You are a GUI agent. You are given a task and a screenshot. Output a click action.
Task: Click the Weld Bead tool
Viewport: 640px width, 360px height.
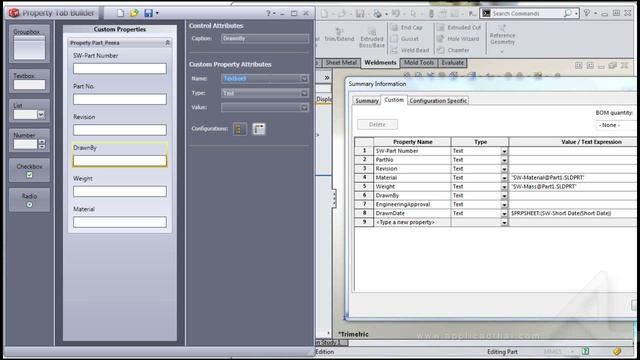coord(410,50)
